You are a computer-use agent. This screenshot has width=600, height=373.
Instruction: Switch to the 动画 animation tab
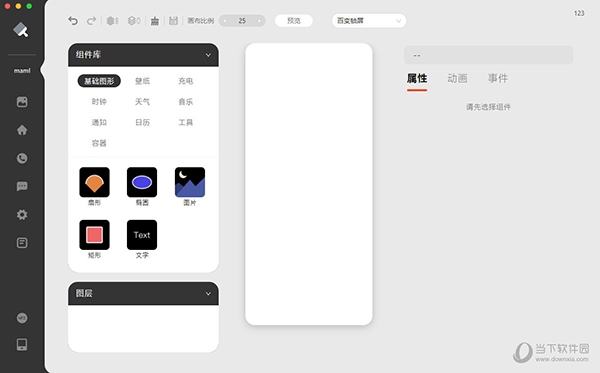pos(457,79)
